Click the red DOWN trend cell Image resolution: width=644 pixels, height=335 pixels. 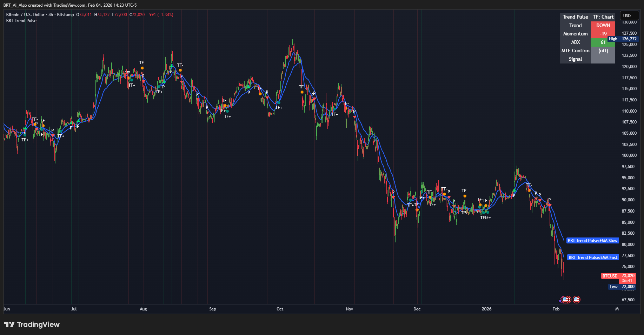tap(603, 25)
